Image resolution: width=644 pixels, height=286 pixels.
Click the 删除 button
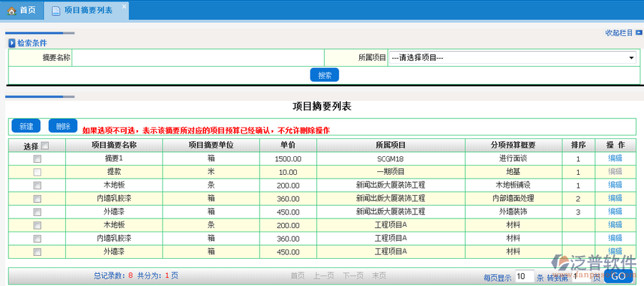pos(63,126)
